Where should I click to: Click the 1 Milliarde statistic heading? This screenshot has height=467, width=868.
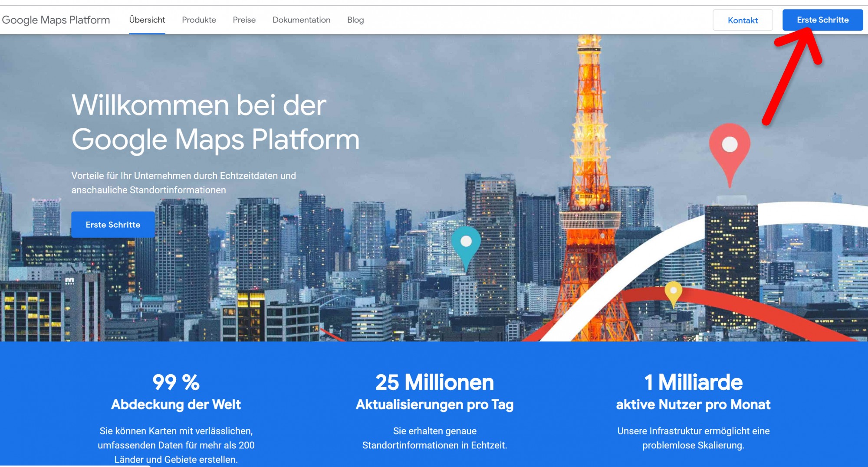coord(693,382)
